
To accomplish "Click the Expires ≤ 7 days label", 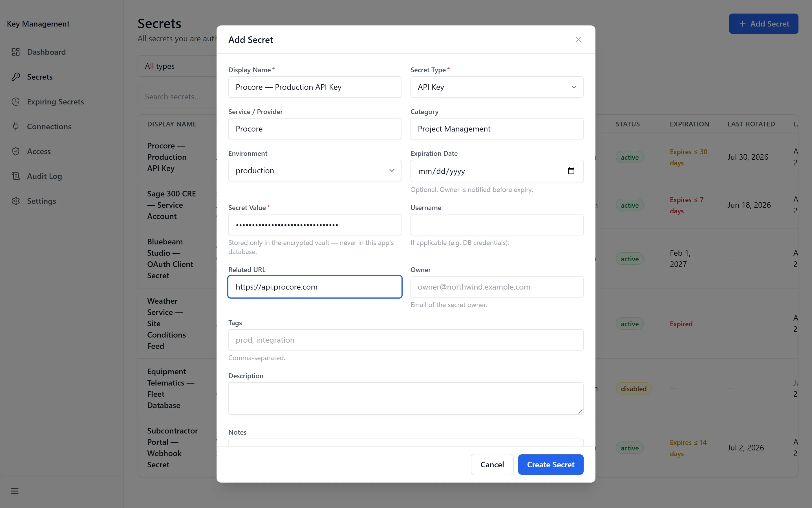I will (x=687, y=205).
